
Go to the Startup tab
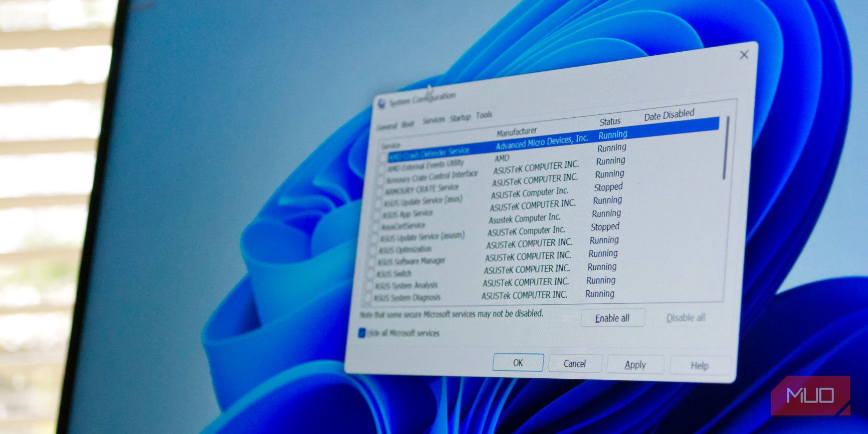(x=460, y=118)
